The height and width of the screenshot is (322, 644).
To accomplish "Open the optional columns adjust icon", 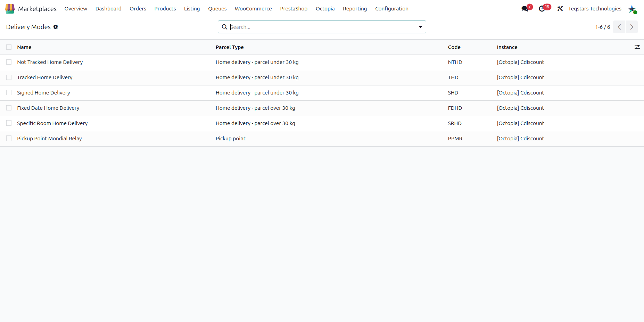I will [x=637, y=47].
